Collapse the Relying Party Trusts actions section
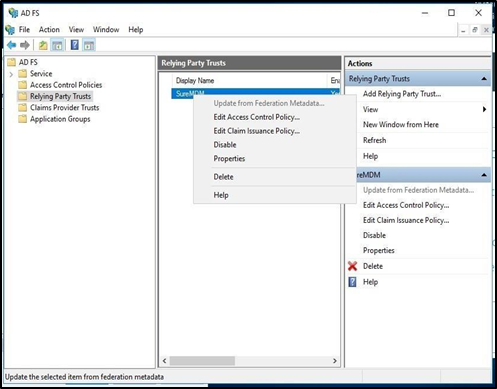The image size is (497, 389). point(484,79)
